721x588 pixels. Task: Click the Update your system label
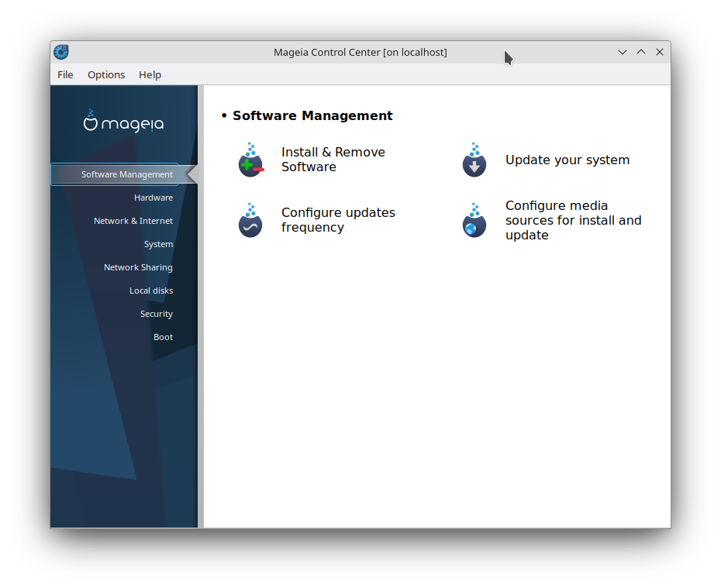(567, 160)
